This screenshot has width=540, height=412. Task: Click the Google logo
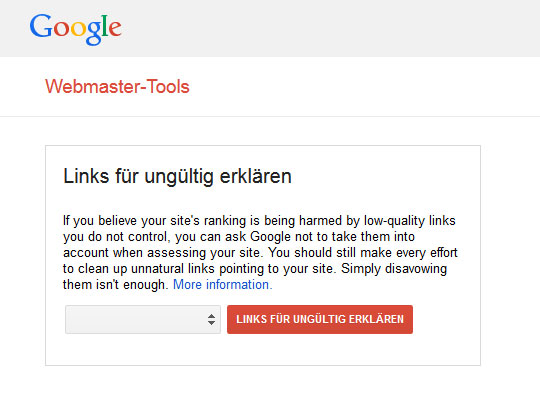click(x=75, y=29)
